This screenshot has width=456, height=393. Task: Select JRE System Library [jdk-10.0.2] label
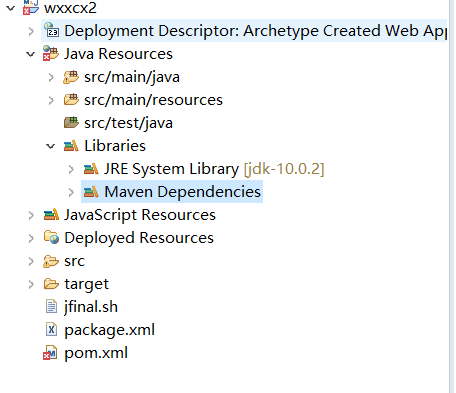(214, 169)
